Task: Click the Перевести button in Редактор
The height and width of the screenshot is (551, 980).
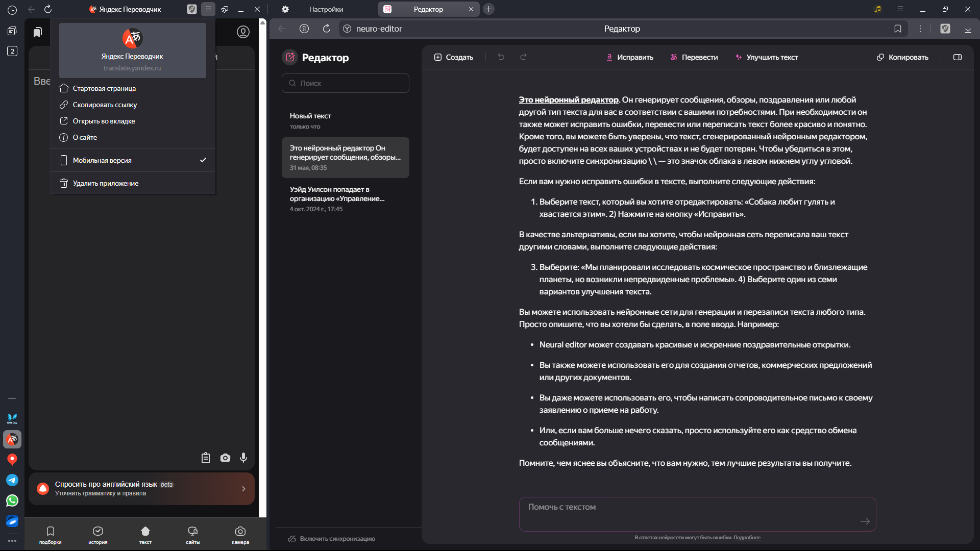Action: click(694, 57)
